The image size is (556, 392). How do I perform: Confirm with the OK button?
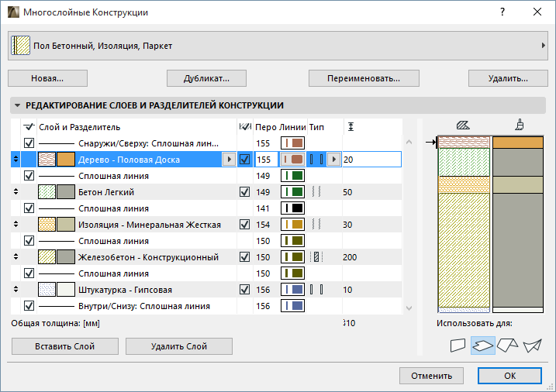point(510,376)
